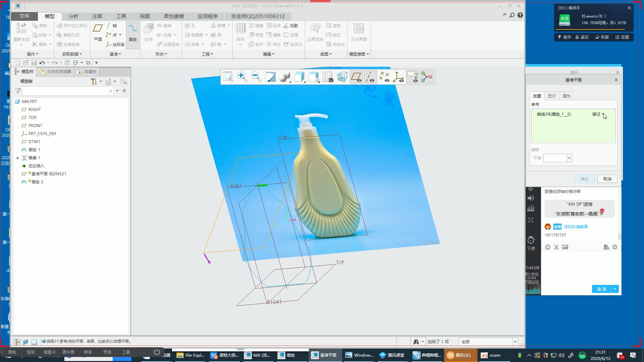Open the selection filter 全部 dropdown
Image resolution: width=644 pixels, height=362 pixels.
pos(515,342)
